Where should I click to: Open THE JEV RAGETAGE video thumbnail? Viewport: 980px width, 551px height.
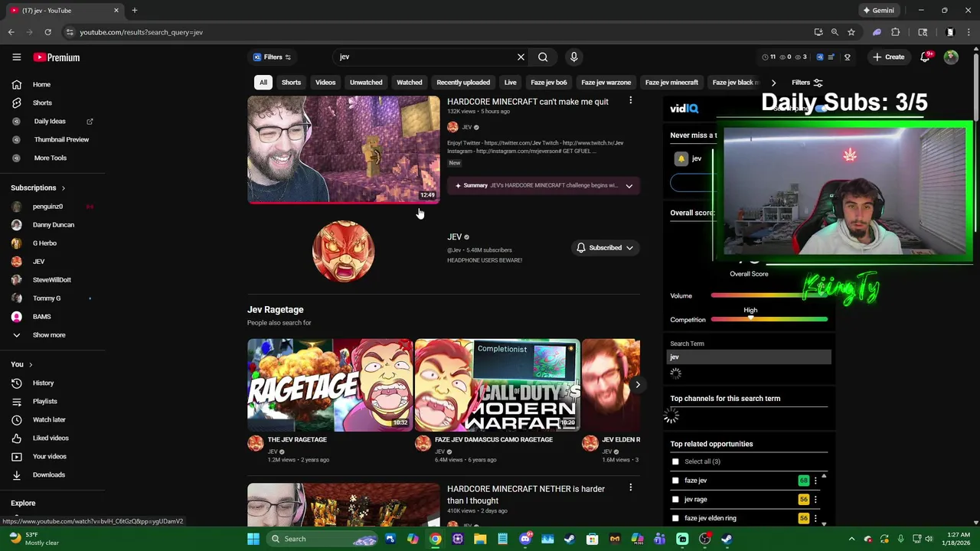pos(330,385)
